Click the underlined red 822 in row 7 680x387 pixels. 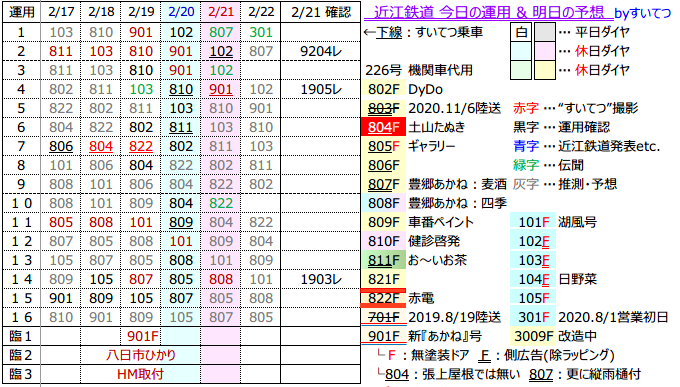pyautogui.click(x=141, y=146)
